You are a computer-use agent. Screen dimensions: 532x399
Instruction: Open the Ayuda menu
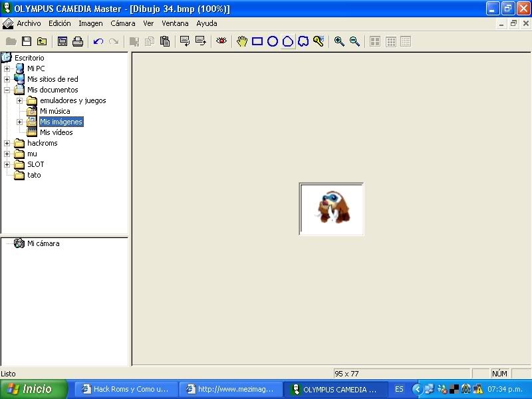click(207, 23)
